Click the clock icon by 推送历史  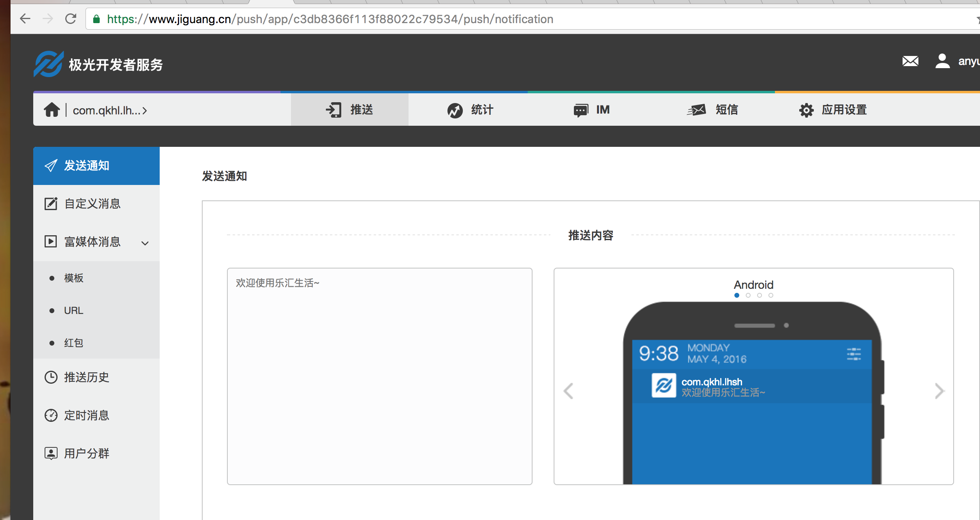[51, 377]
